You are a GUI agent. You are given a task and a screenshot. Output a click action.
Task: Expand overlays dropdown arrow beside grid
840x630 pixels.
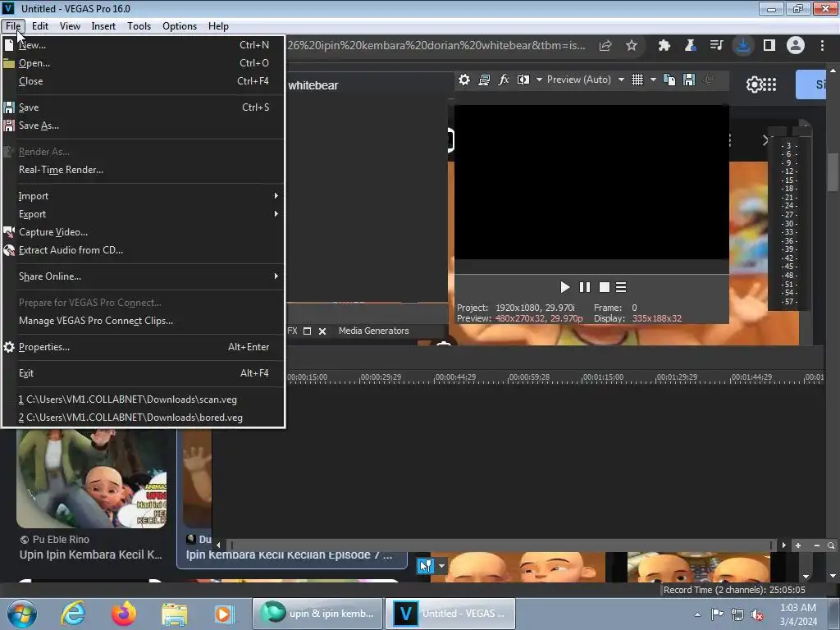coord(653,80)
